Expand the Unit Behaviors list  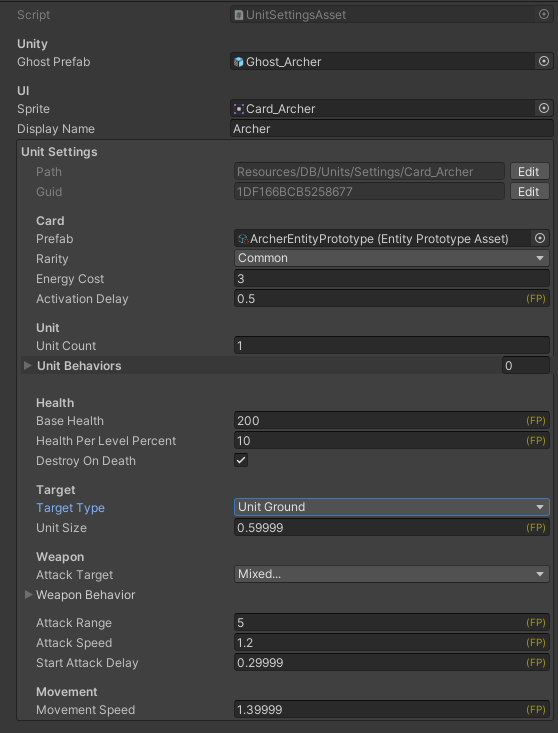point(28,366)
